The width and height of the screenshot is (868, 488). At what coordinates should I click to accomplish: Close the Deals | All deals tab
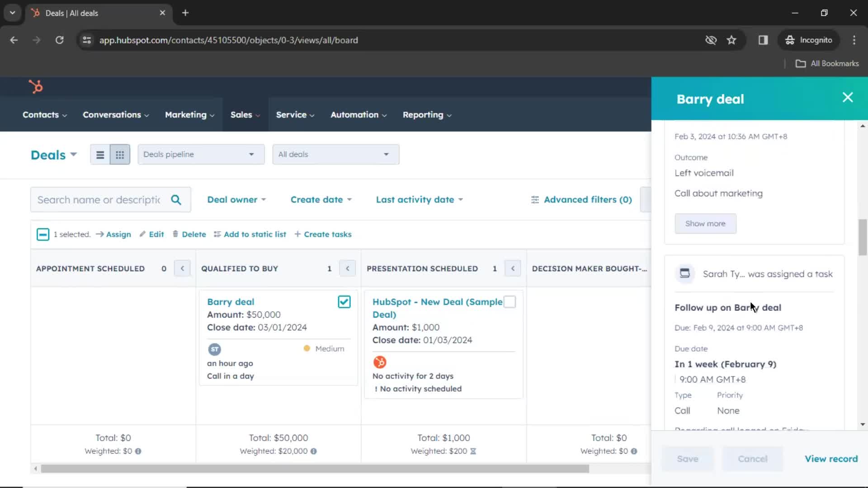tap(162, 13)
